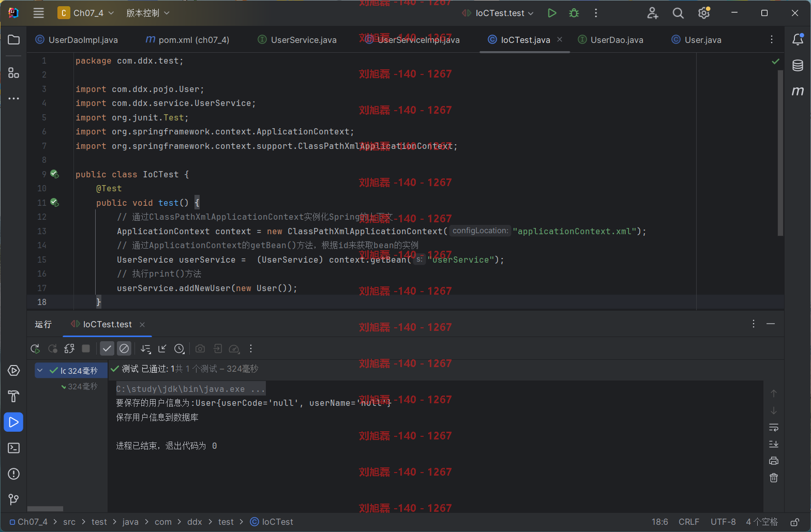Image resolution: width=811 pixels, height=532 pixels.
Task: Switch to pom.xml (ch07_4) tab
Action: 187,40
